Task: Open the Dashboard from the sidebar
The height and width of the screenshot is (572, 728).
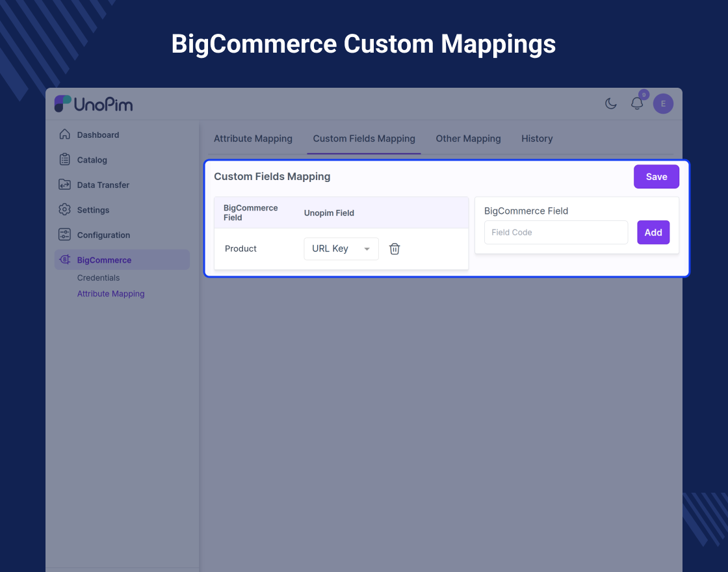Action: (x=98, y=135)
